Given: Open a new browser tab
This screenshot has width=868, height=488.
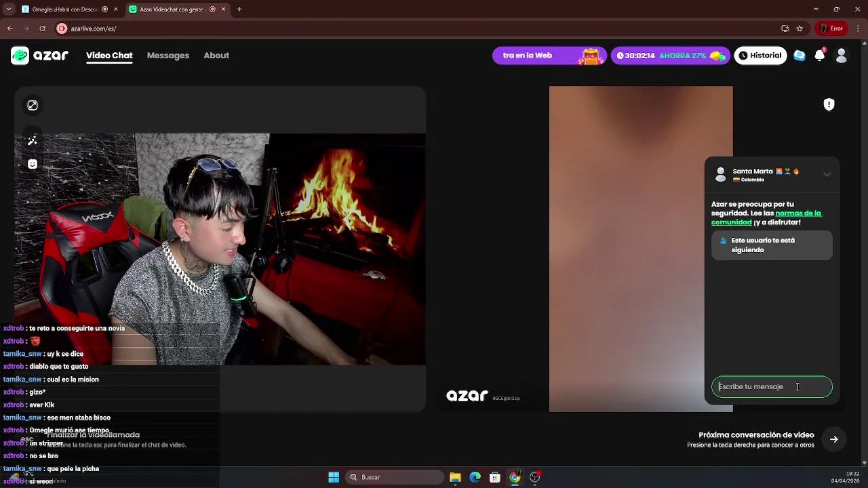Looking at the screenshot, I should click(239, 9).
